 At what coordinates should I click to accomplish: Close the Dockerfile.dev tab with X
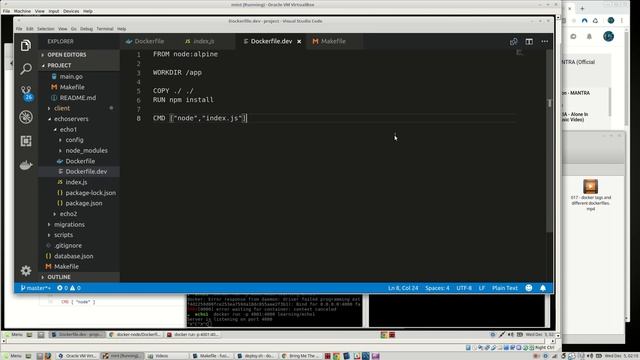(x=299, y=41)
